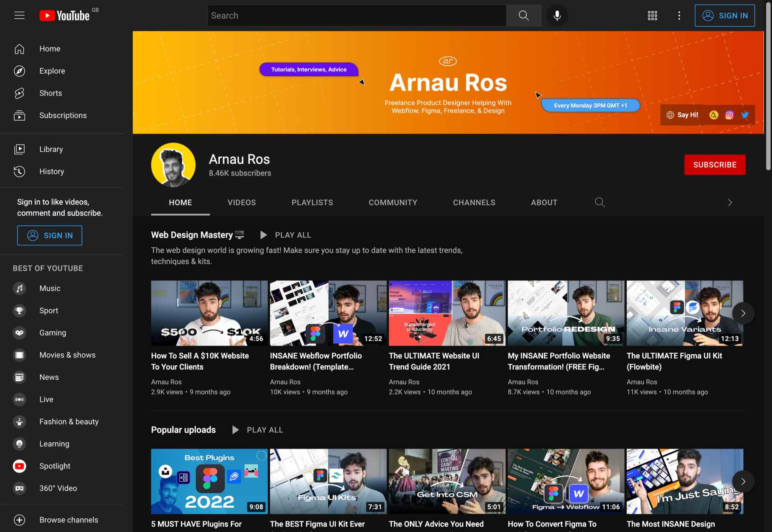Open the Popular uploads section title
Image resolution: width=772 pixels, height=532 pixels.
click(183, 430)
